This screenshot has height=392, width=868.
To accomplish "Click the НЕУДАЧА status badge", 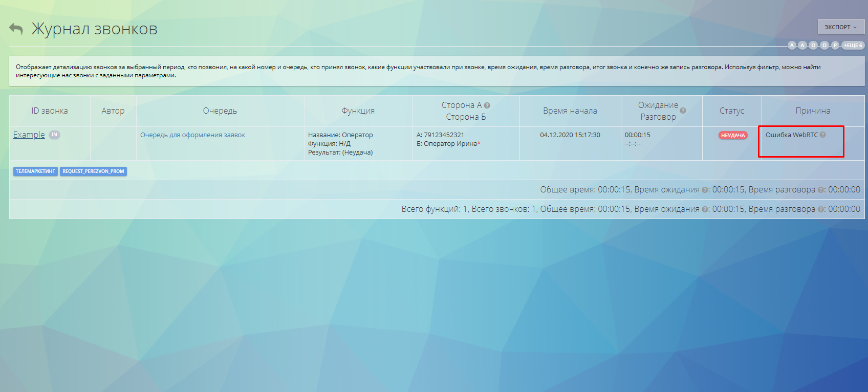I will point(732,136).
